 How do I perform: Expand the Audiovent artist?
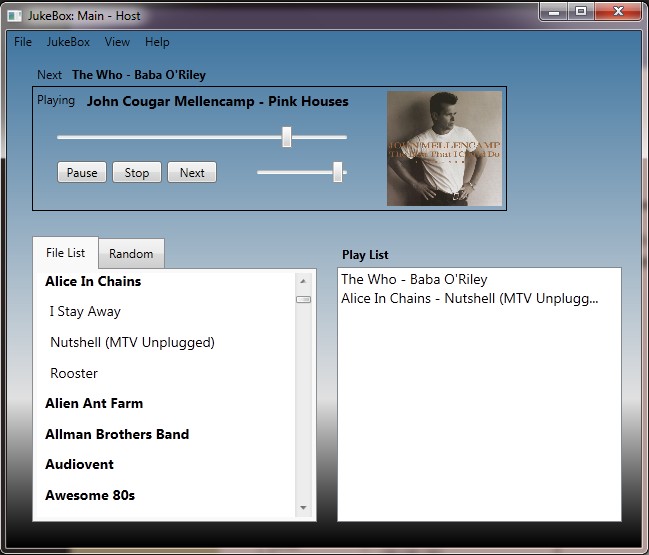[x=79, y=464]
